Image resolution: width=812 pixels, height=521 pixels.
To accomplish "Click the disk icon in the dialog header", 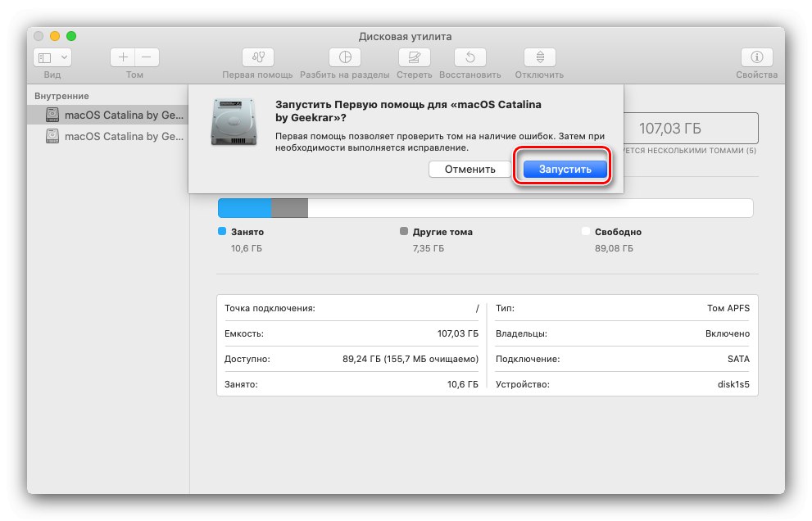I will (232, 123).
